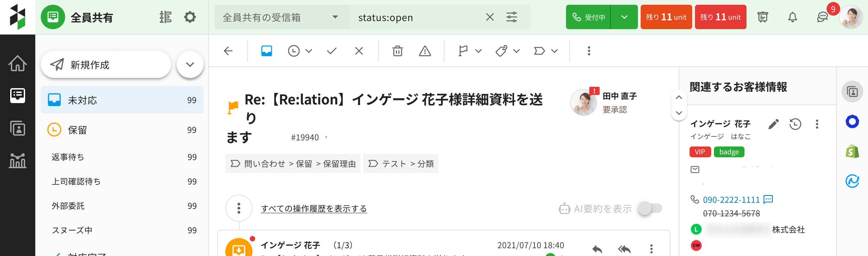Click the status:open search field
This screenshot has width=868, height=256.
coord(417,17)
